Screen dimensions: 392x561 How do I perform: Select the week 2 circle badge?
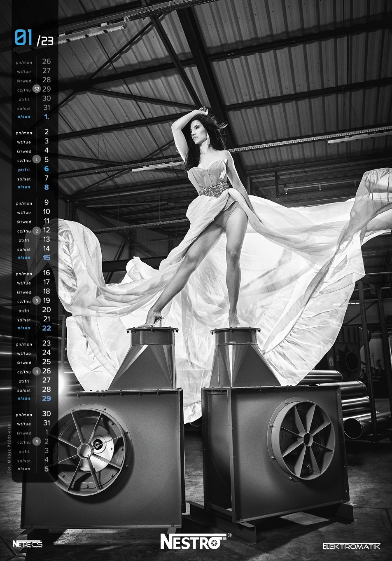(37, 230)
